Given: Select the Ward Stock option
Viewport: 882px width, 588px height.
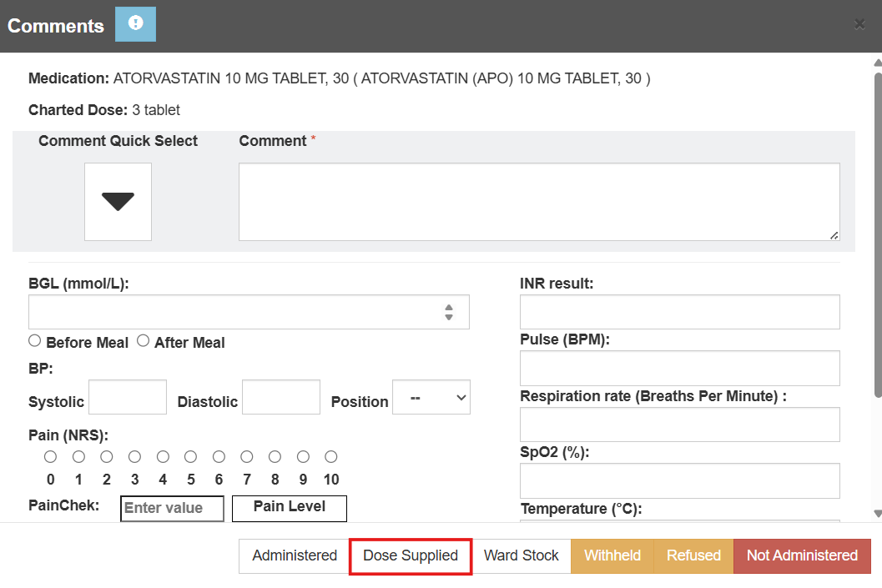Looking at the screenshot, I should click(x=522, y=555).
